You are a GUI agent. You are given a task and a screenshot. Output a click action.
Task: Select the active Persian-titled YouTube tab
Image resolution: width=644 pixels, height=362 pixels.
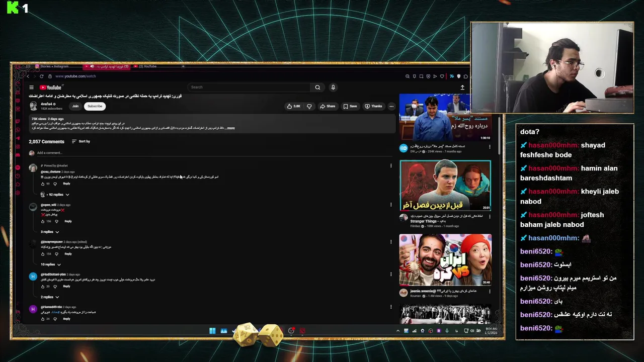107,66
